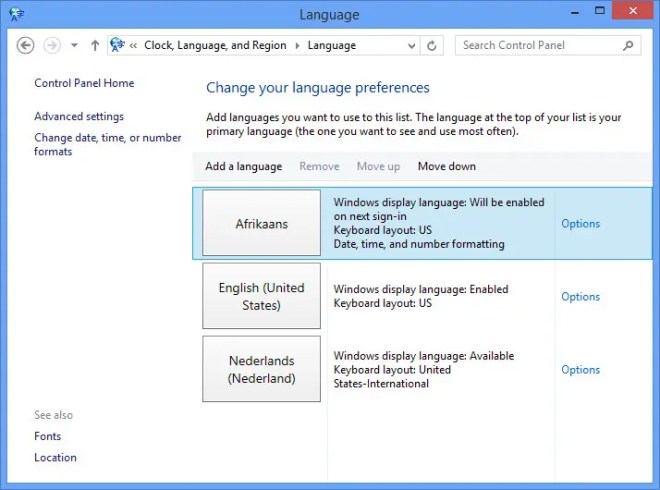Click the window icon in title bar
This screenshot has height=490, width=660.
17,14
